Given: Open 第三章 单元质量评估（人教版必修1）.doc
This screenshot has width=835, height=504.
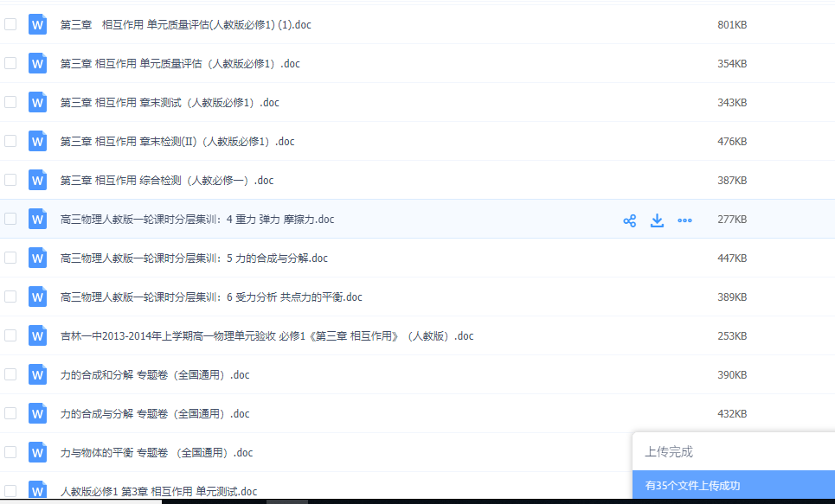Looking at the screenshot, I should [x=180, y=63].
